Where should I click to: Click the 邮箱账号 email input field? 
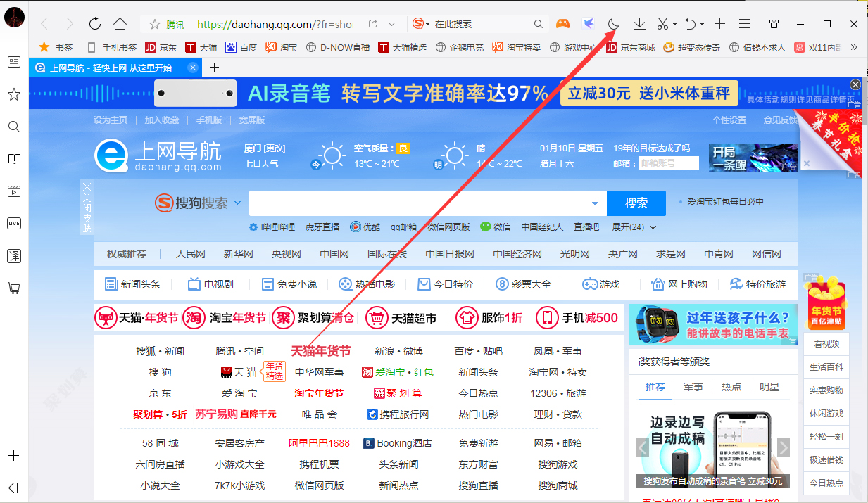coord(667,163)
